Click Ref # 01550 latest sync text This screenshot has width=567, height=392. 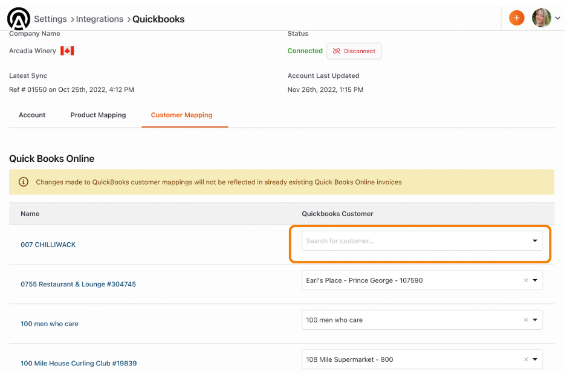71,89
